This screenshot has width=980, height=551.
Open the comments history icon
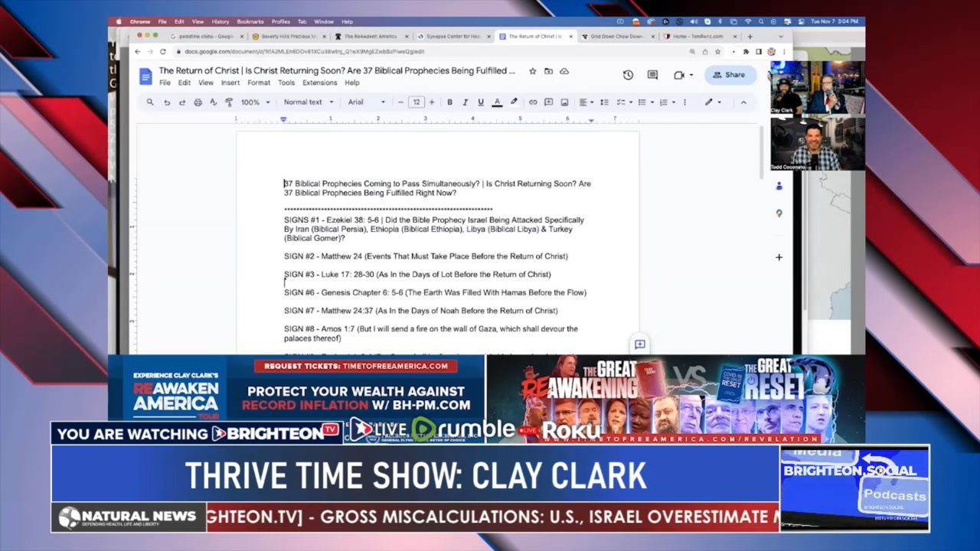[x=652, y=75]
